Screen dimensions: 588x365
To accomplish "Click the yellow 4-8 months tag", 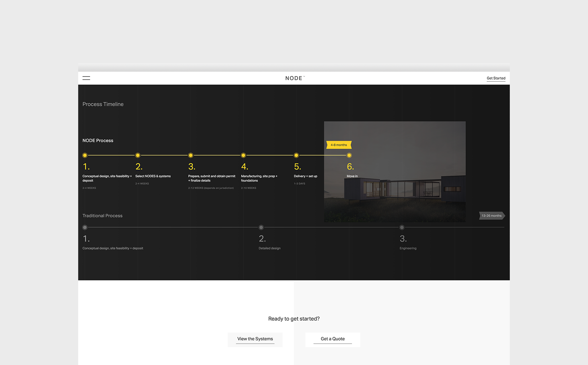I will click(x=339, y=145).
